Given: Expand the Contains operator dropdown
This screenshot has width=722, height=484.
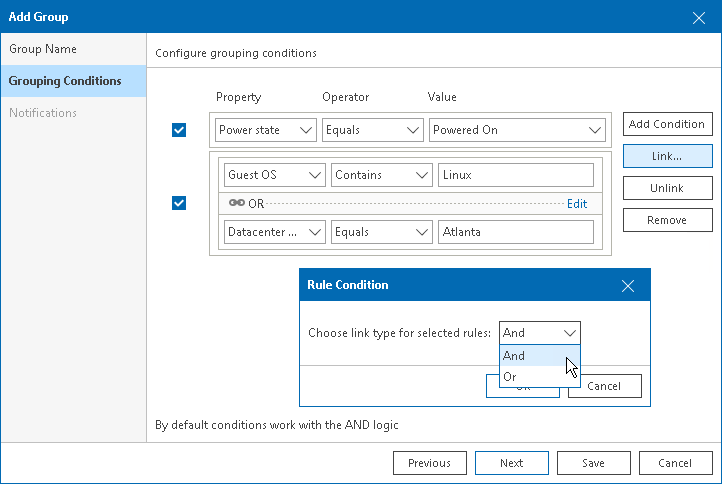Looking at the screenshot, I should coord(381,175).
